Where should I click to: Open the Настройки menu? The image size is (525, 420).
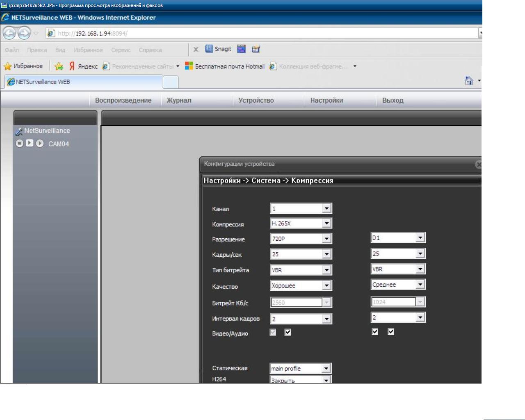click(x=326, y=100)
